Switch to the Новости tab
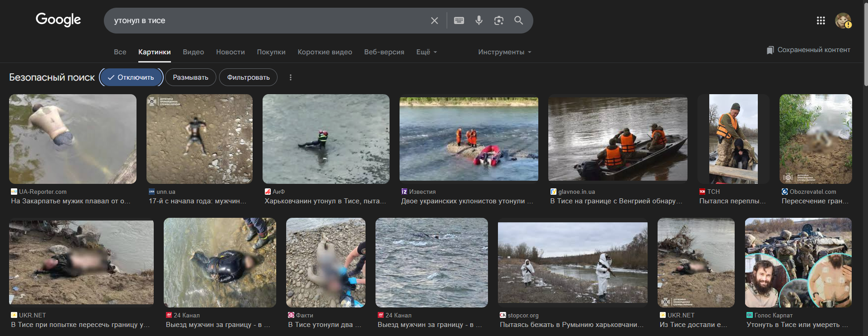 [x=230, y=52]
